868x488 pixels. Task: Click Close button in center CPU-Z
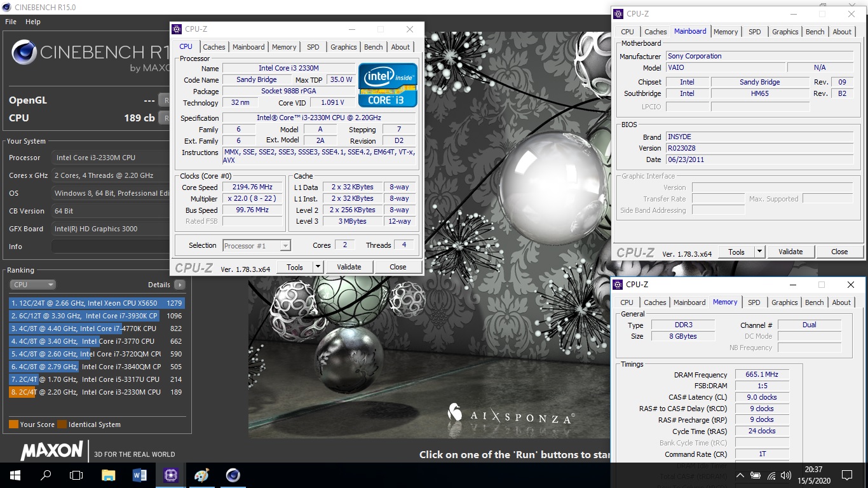tap(398, 268)
